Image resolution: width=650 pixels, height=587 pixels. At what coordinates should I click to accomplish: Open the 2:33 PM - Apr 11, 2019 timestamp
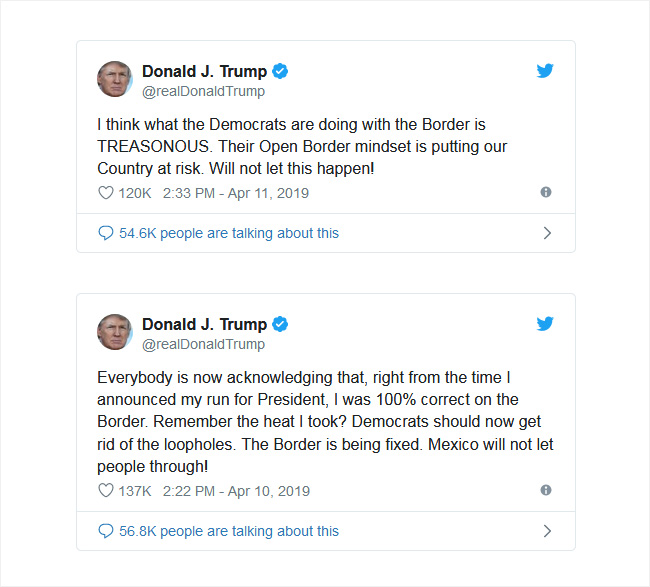pos(236,193)
